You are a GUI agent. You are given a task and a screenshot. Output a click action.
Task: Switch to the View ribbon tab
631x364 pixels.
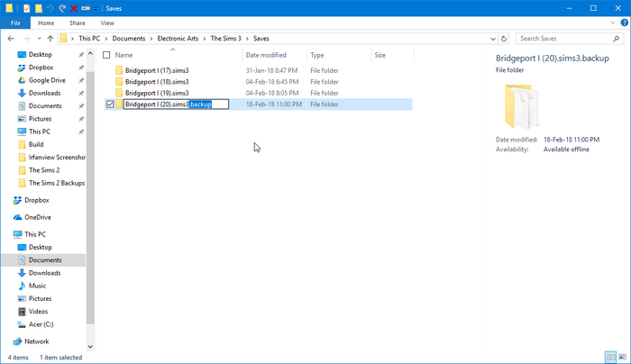pyautogui.click(x=107, y=23)
